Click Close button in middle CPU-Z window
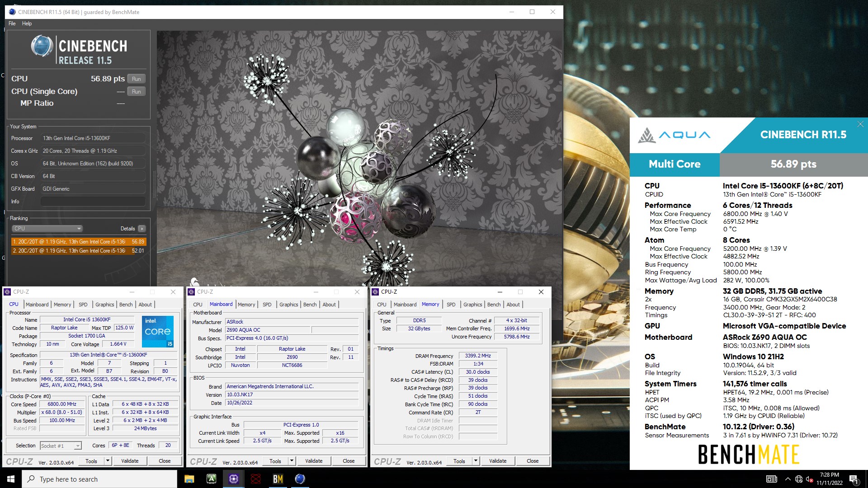 (x=349, y=461)
